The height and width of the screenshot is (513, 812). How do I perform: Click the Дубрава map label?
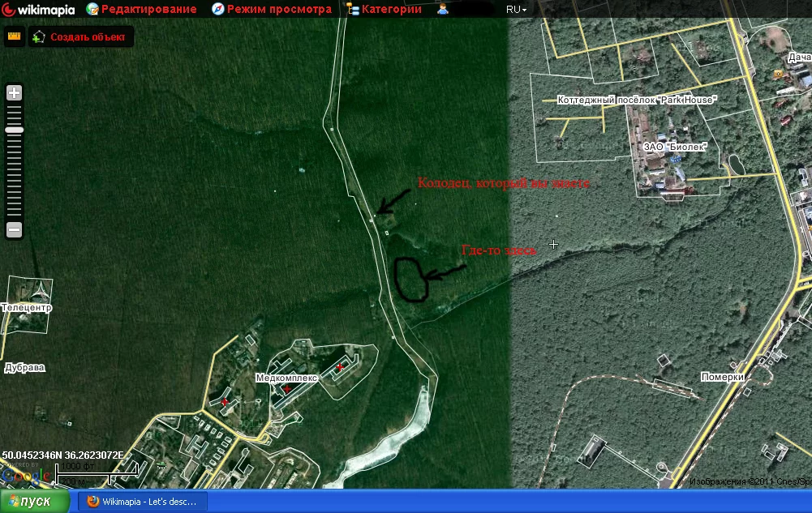point(25,368)
